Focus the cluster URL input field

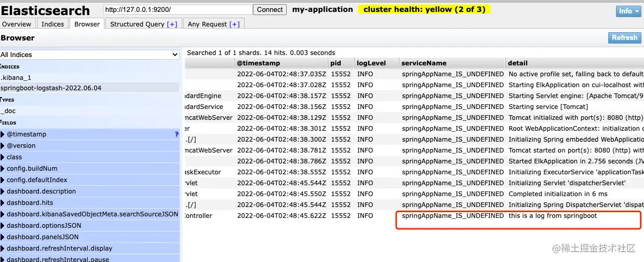coord(178,9)
